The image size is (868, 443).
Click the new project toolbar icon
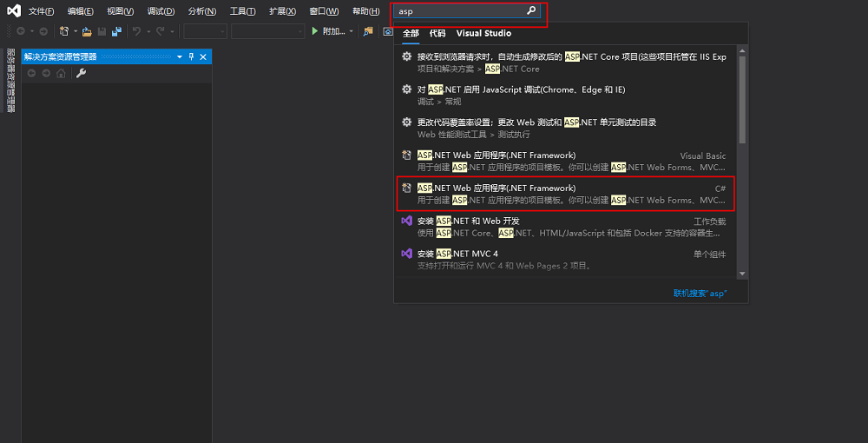tap(64, 31)
